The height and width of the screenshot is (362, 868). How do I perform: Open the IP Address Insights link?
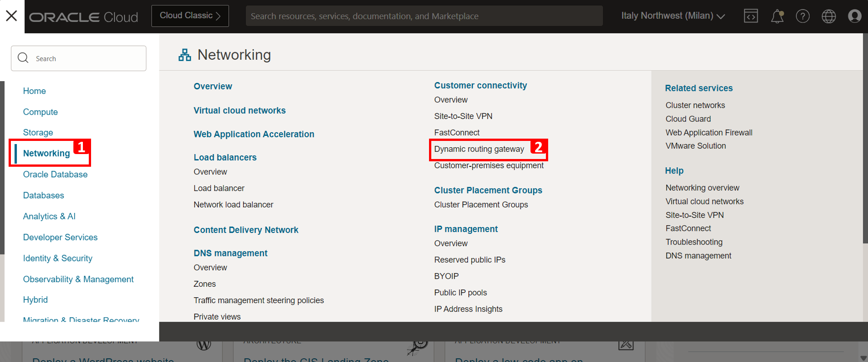[x=468, y=309]
